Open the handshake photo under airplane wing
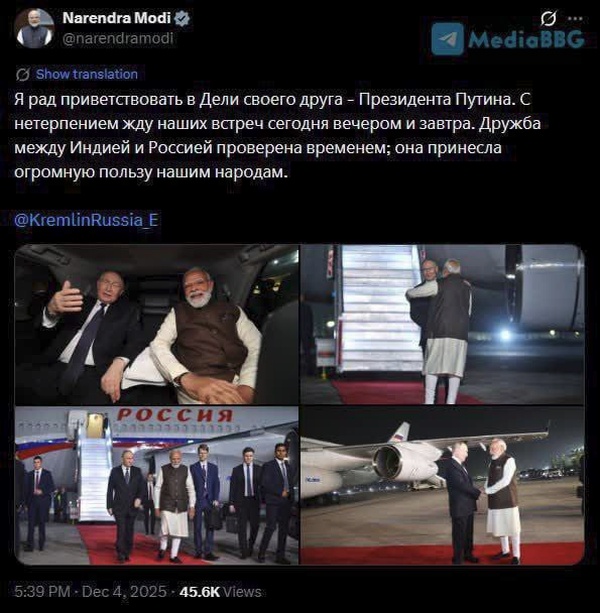The image size is (600, 613). (442, 485)
